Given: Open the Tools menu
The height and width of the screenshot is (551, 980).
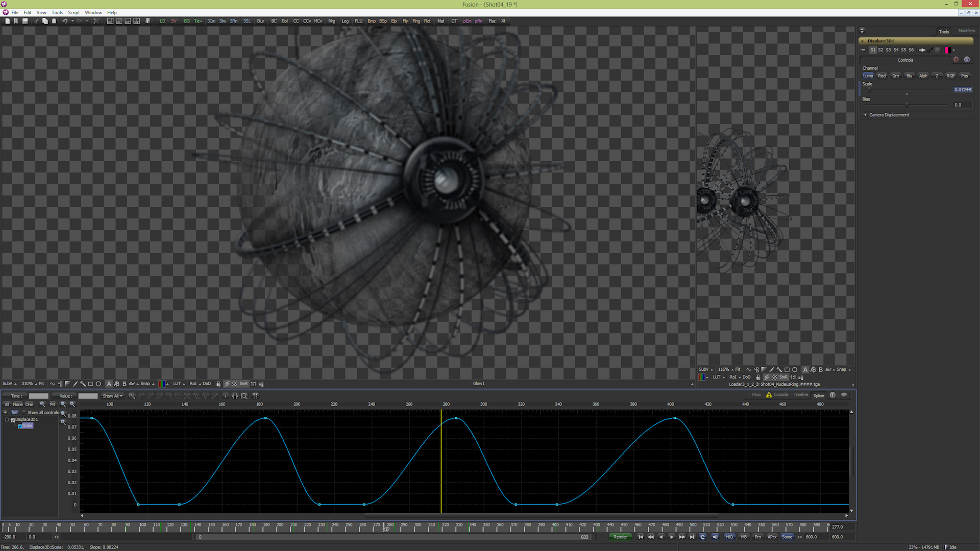Looking at the screenshot, I should click(57, 13).
